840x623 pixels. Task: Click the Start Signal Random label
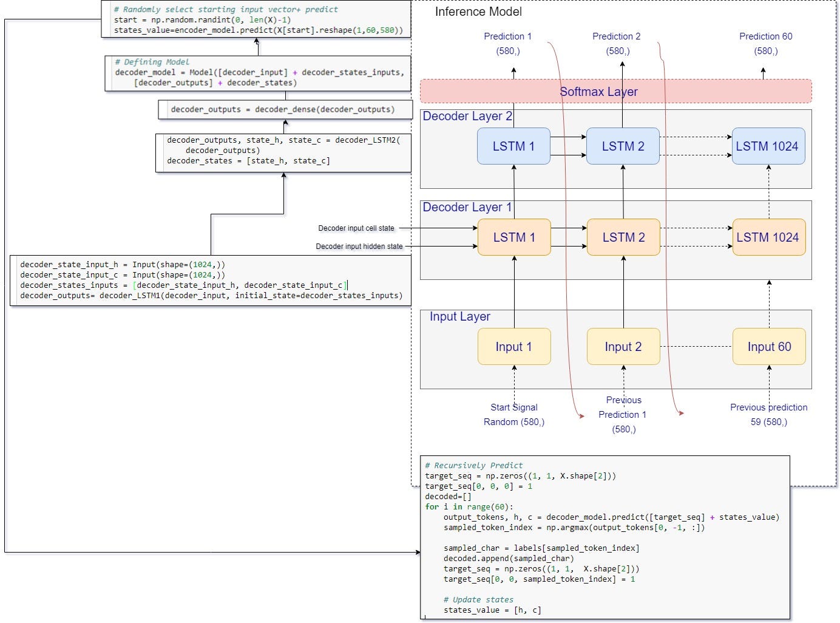pyautogui.click(x=513, y=414)
